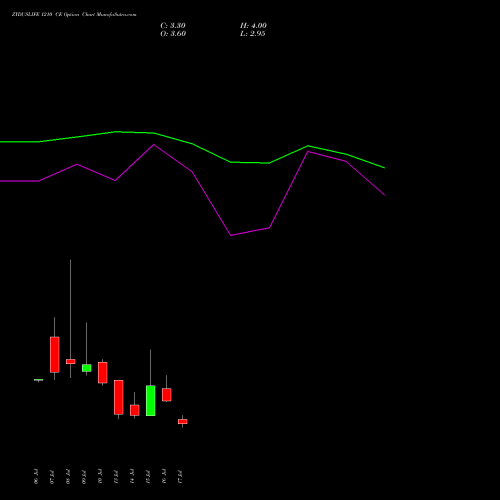Click the last small red candle above 17 Jul
The image size is (500, 500).
tap(183, 422)
